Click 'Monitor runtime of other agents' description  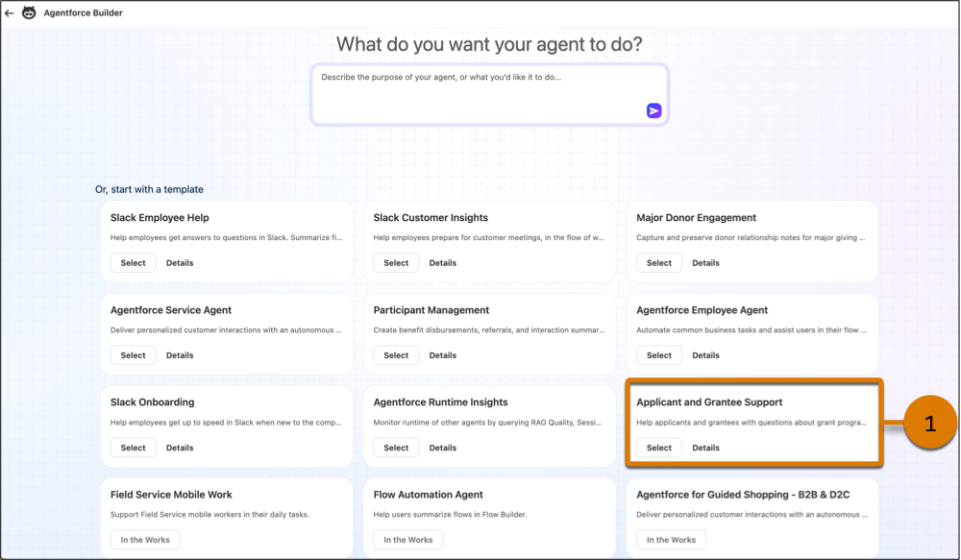(487, 422)
